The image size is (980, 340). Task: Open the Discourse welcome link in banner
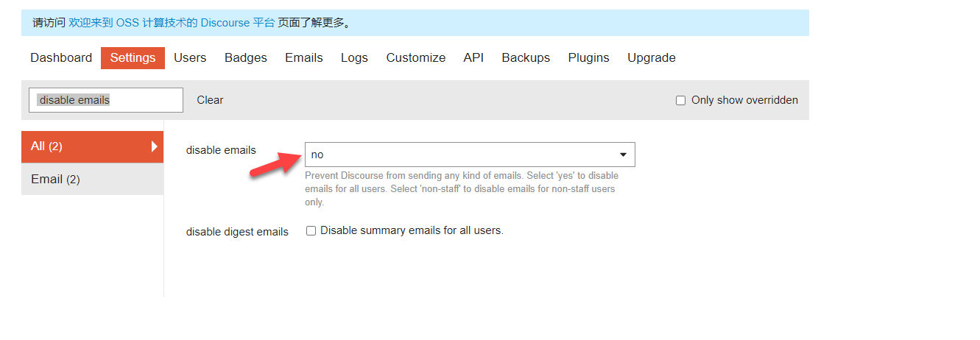tap(172, 23)
